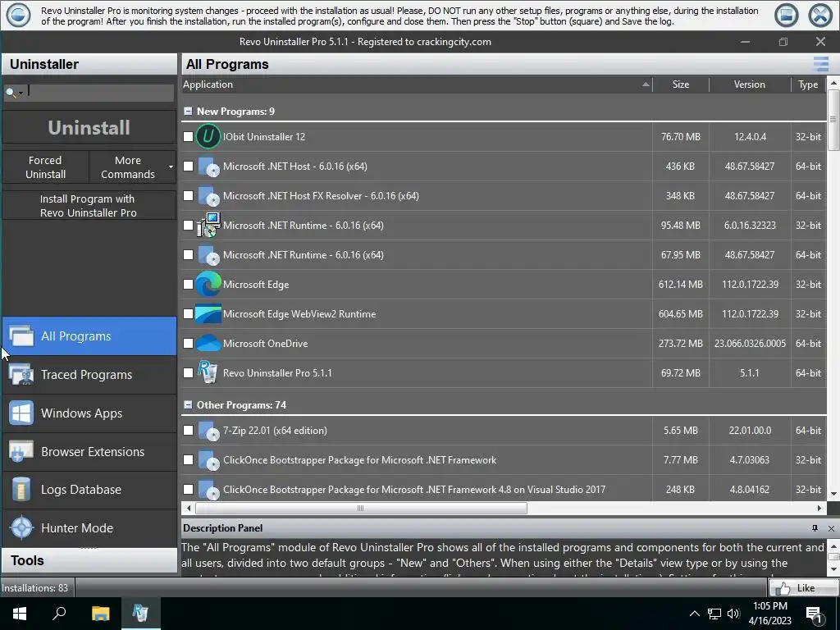Check the Revo Uninstaller Pro 5.1.1 checkbox

188,372
